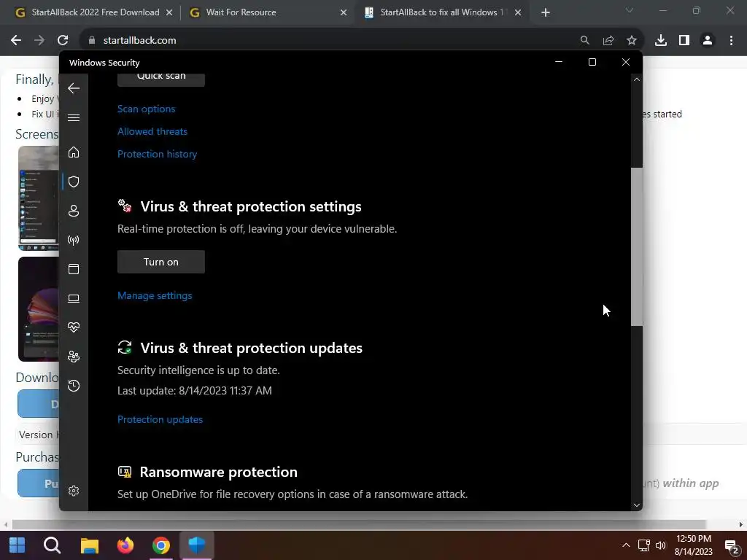747x560 pixels.
Task: Click Windows Security taskbar icon
Action: click(197, 545)
